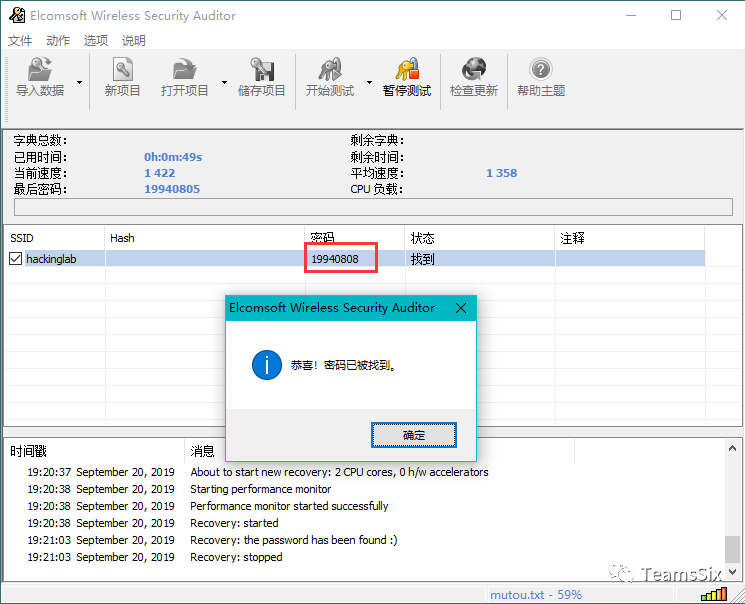Click the recovery progress bar

(373, 207)
